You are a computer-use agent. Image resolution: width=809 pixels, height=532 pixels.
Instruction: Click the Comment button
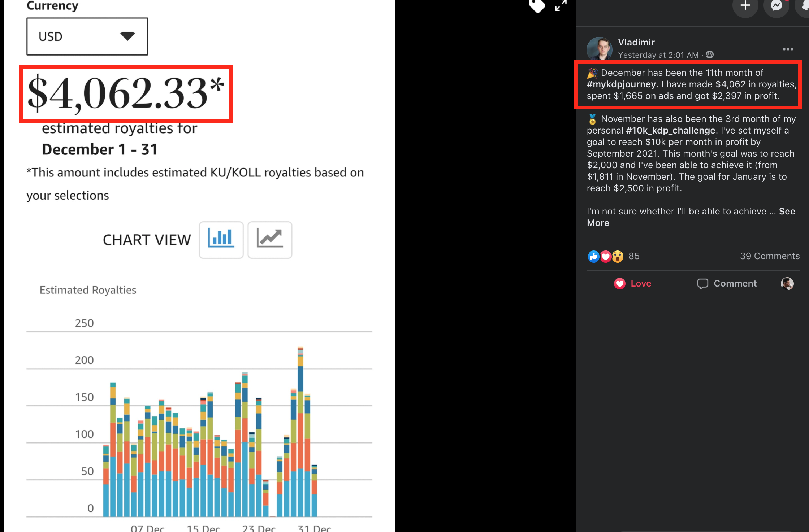[x=727, y=284]
